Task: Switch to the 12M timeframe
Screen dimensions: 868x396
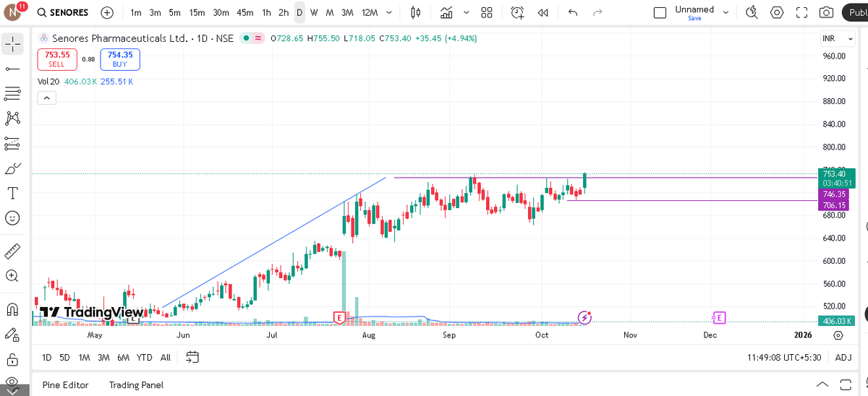Action: [369, 12]
